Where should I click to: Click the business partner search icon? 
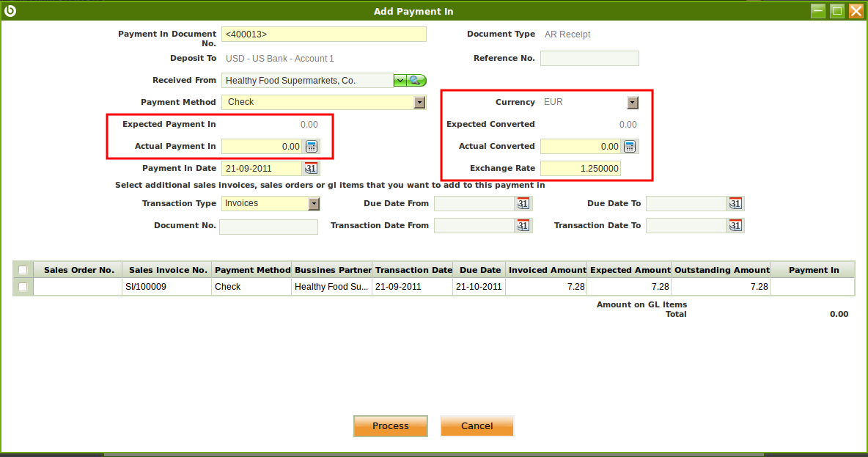417,81
